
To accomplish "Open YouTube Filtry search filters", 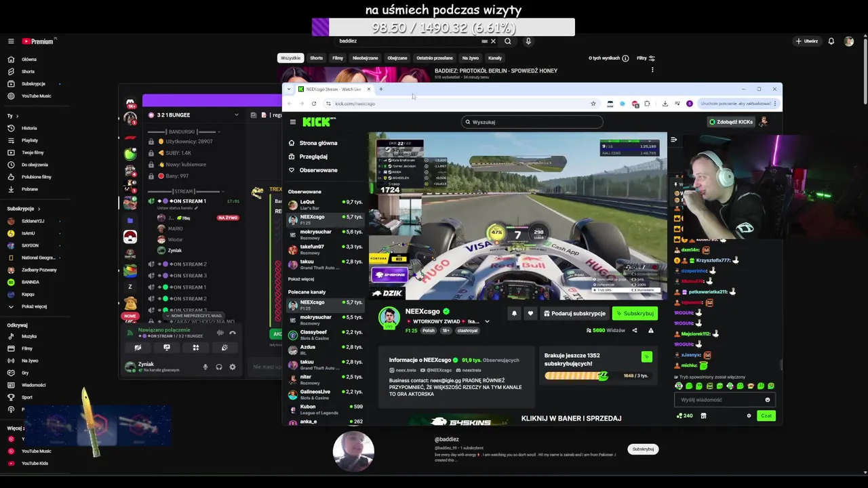I will (646, 58).
